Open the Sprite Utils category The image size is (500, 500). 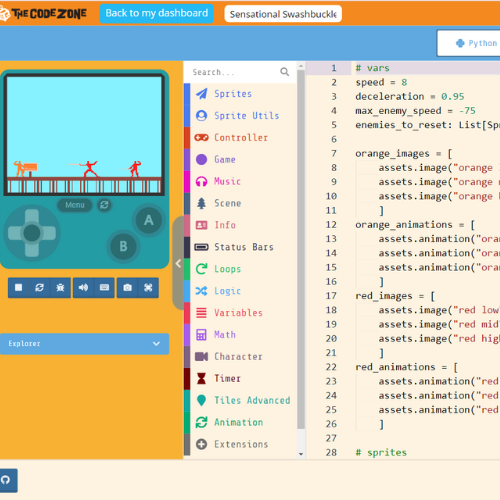[x=240, y=116]
